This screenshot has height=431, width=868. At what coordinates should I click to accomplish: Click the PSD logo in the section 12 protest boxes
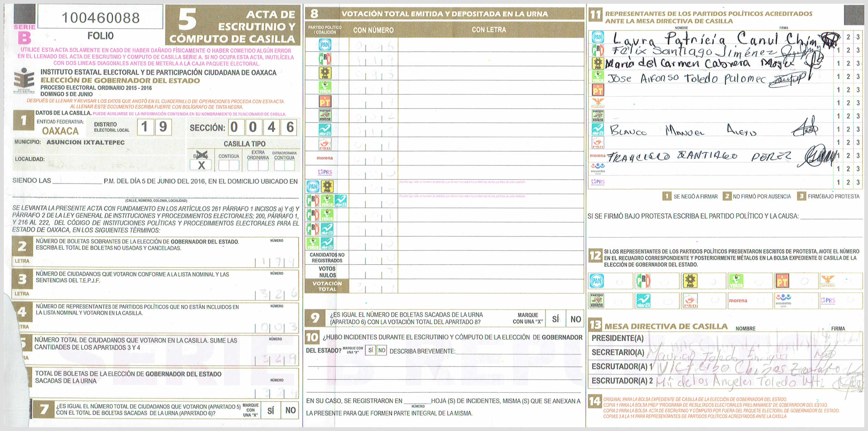(x=690, y=300)
